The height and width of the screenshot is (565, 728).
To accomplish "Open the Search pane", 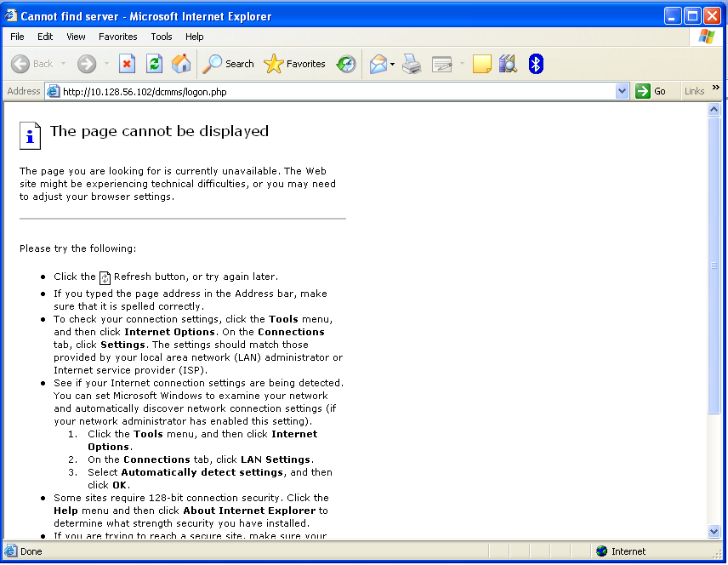I will pos(229,64).
